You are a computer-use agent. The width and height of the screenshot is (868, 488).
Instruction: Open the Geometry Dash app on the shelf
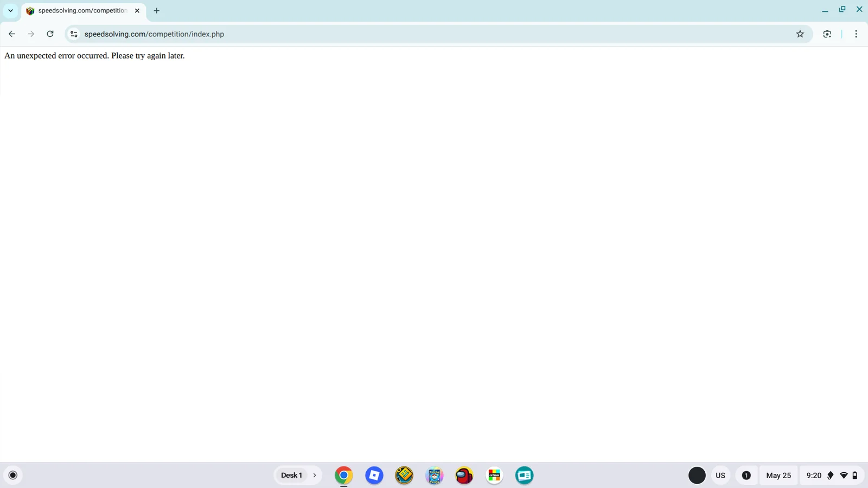[404, 476]
